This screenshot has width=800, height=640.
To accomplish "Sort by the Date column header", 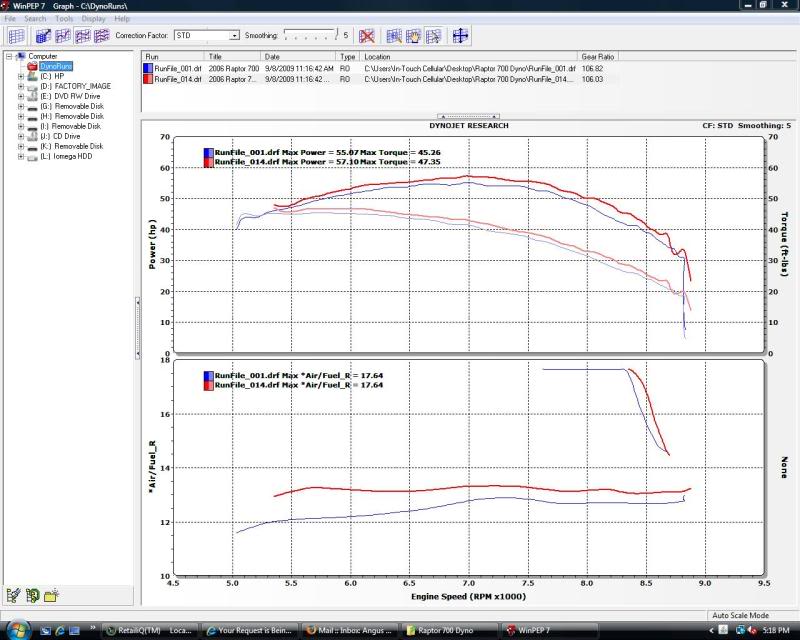I will pos(298,57).
